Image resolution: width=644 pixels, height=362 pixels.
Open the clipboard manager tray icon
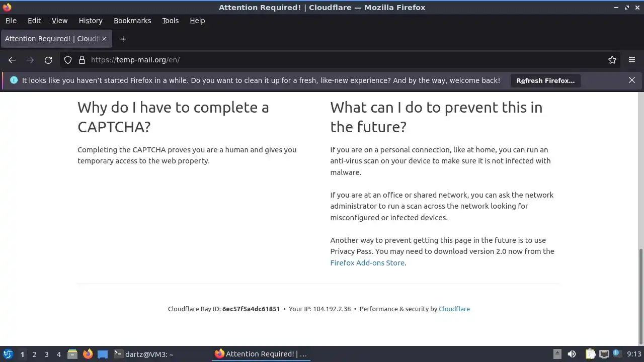click(x=590, y=354)
